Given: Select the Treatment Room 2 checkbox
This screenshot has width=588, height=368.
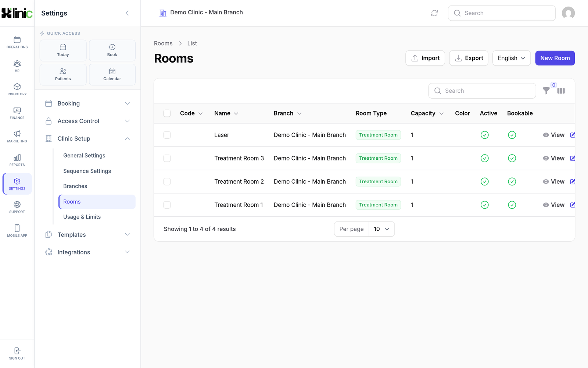Looking at the screenshot, I should 167,181.
